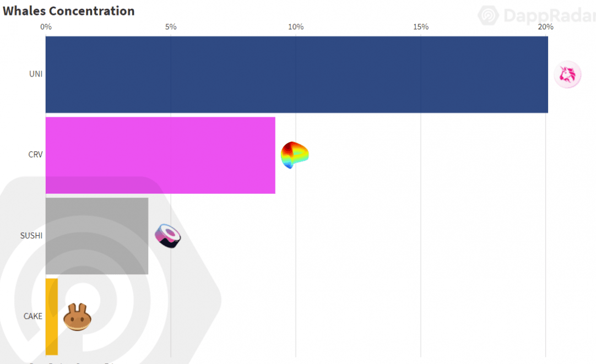Click the Uniswap unicorn logo icon
This screenshot has height=364, width=596.
pyautogui.click(x=567, y=74)
